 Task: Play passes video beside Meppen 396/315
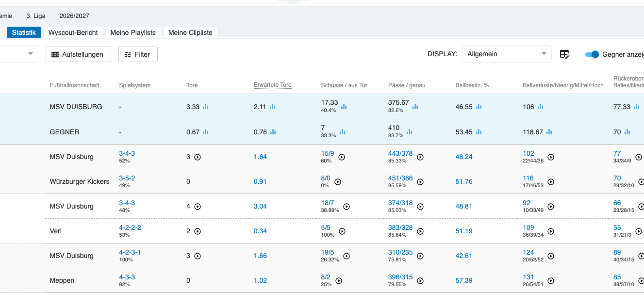coord(421,281)
